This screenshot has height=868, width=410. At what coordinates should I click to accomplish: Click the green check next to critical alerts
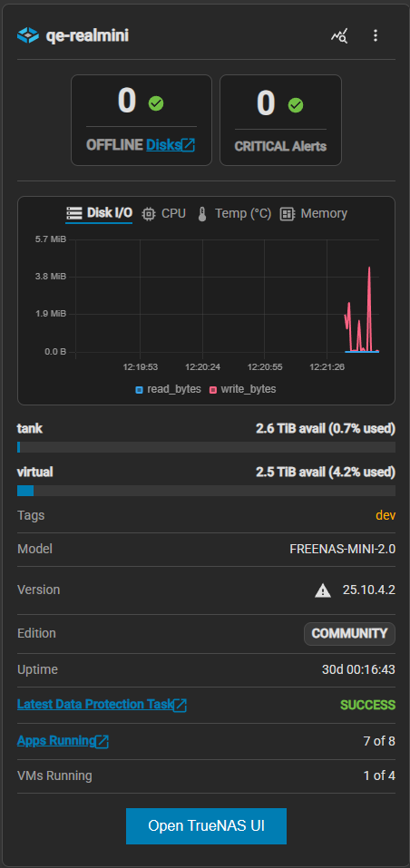click(x=296, y=104)
